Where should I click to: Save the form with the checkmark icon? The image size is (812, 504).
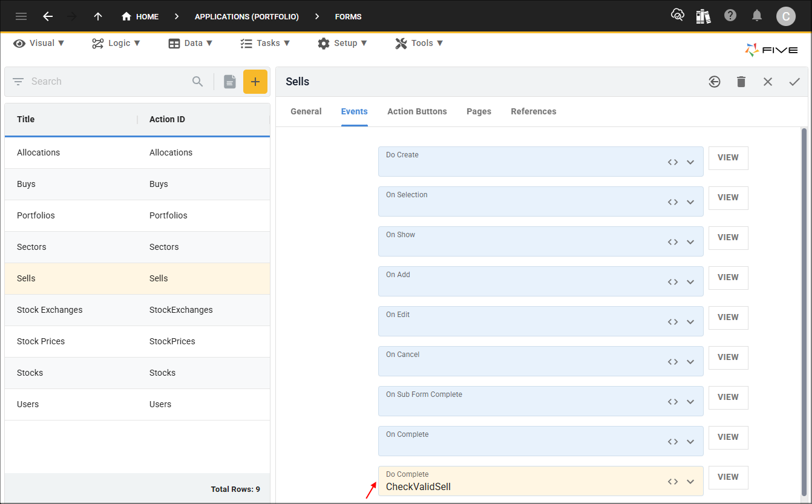pos(794,82)
